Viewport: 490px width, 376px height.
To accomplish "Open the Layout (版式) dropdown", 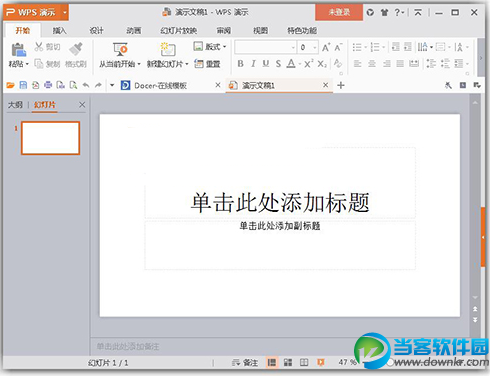I will (x=210, y=47).
